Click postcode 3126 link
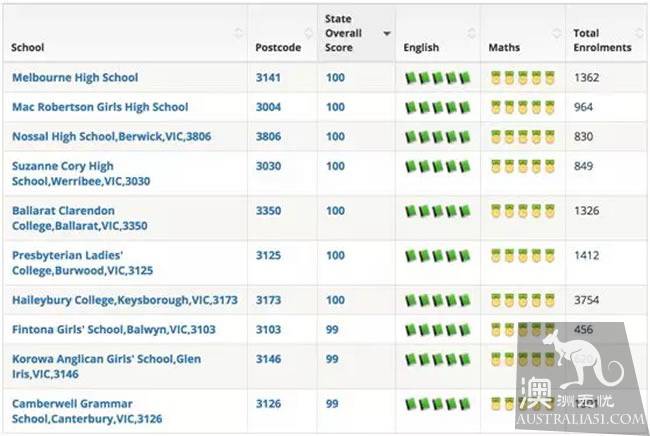Viewport: 650px width, 436px height. 268,404
